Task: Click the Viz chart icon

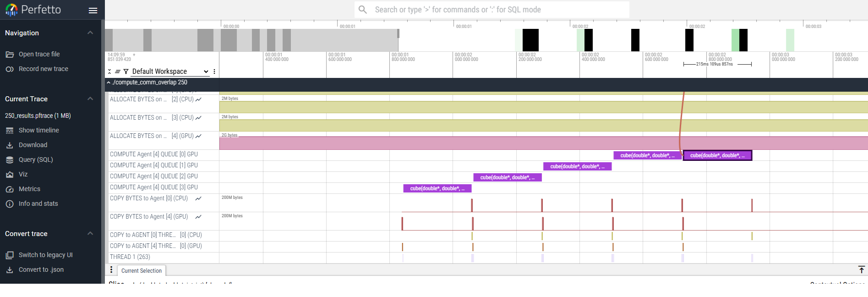Action: coord(10,175)
